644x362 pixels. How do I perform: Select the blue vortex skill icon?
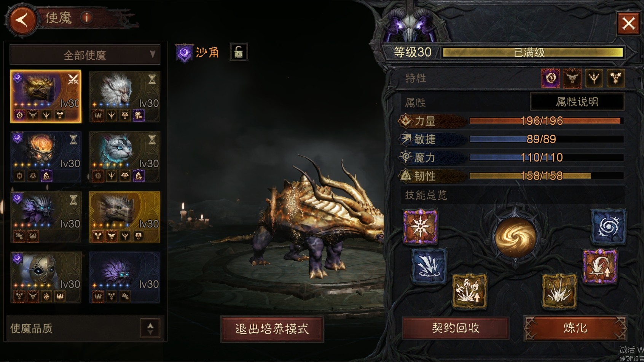coord(608,227)
